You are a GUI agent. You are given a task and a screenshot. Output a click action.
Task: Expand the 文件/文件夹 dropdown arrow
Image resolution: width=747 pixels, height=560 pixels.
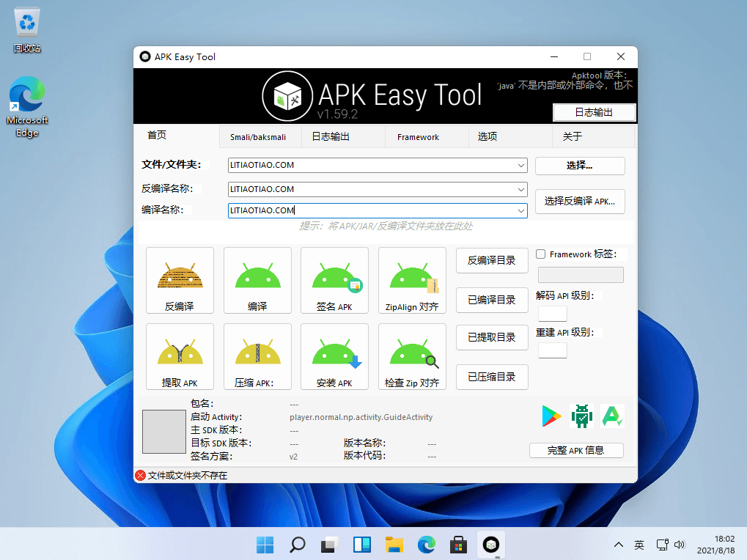(x=521, y=165)
